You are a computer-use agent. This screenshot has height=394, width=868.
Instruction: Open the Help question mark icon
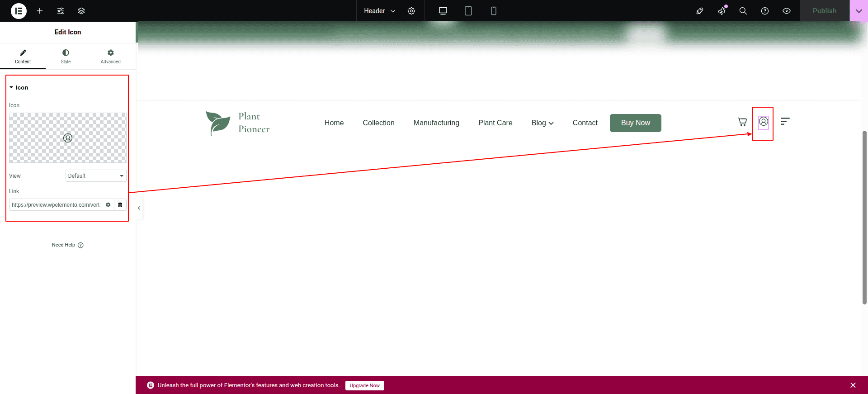[x=765, y=11]
